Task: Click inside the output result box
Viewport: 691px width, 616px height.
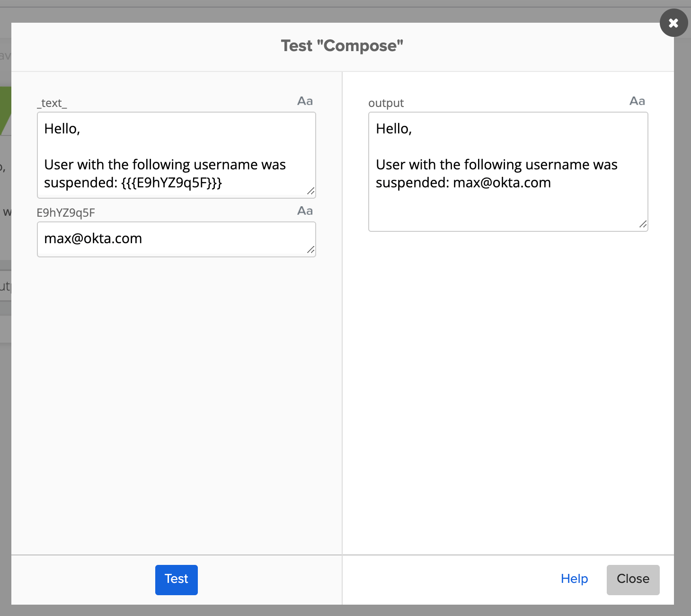Action: [507, 208]
